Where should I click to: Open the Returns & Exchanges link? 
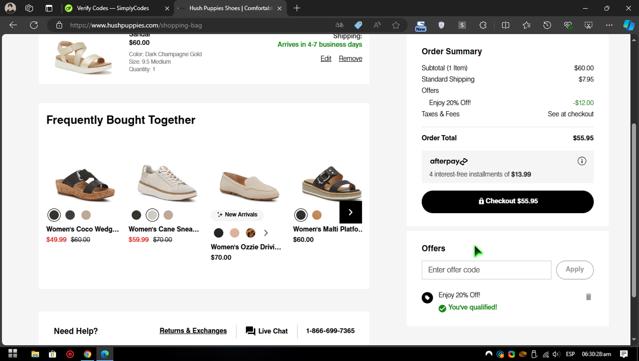pyautogui.click(x=193, y=331)
